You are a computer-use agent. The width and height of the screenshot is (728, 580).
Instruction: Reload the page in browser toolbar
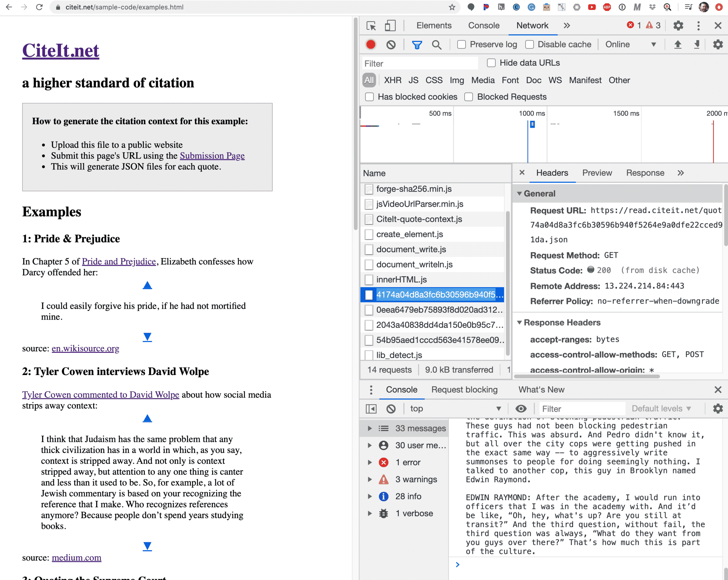point(39,7)
